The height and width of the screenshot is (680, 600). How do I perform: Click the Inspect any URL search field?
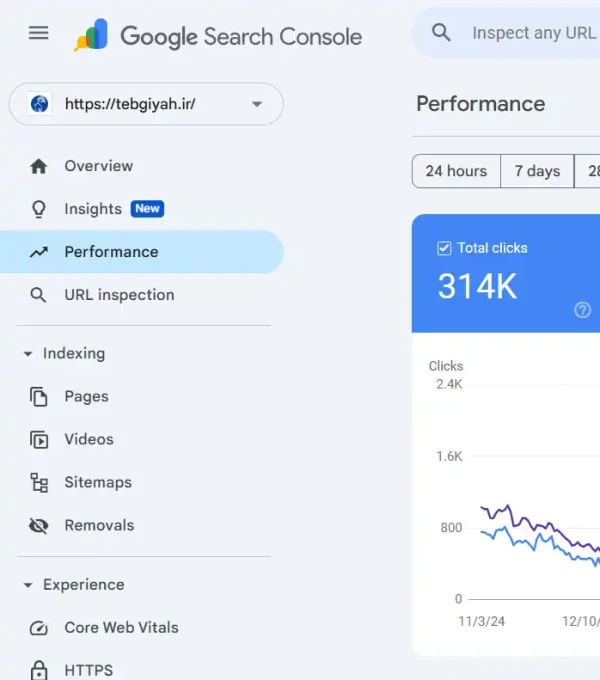533,33
